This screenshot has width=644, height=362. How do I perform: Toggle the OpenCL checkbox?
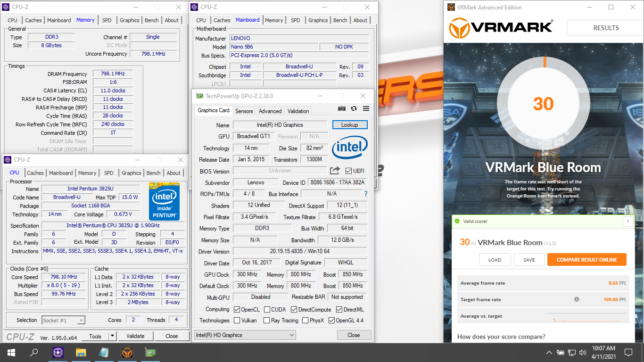tap(237, 310)
